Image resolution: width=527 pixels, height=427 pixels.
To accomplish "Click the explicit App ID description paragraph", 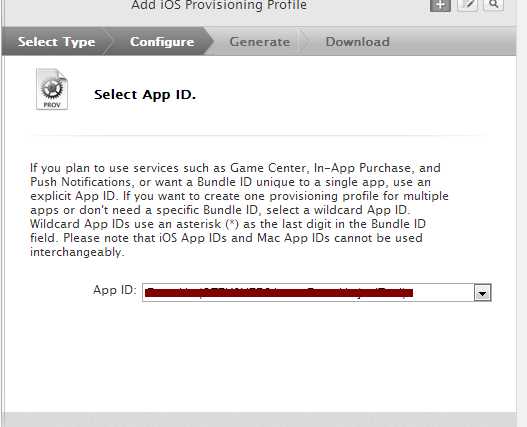I will pyautogui.click(x=239, y=210).
